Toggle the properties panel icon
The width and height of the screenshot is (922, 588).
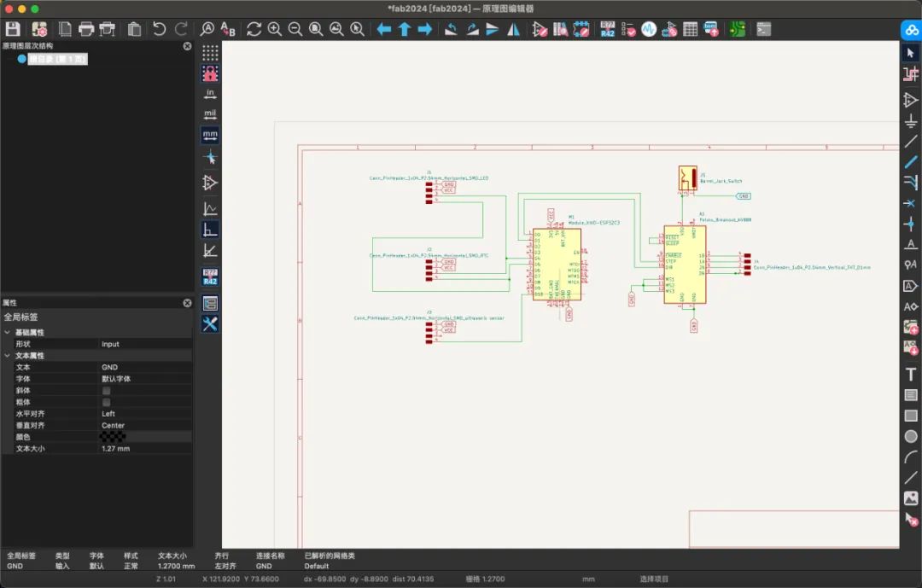tap(210, 304)
